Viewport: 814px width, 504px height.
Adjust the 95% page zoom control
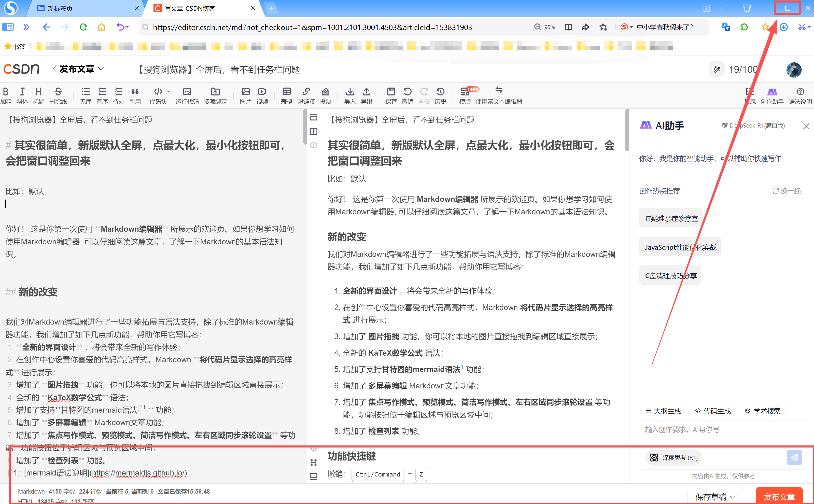point(544,27)
